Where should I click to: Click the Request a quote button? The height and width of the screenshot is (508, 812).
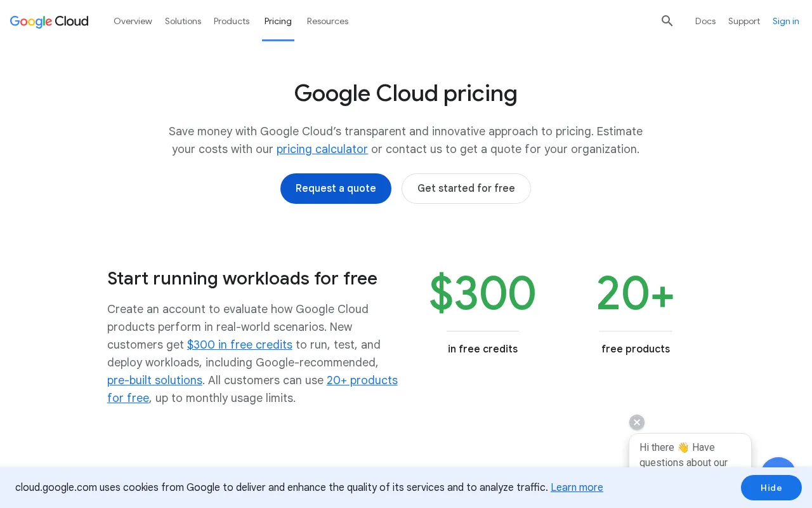click(x=336, y=189)
